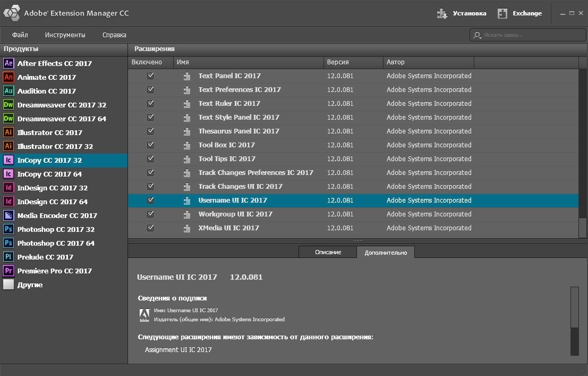Click the Tool Box IC 2017 author cell
Screen dimensions: 588x376
click(x=429, y=145)
